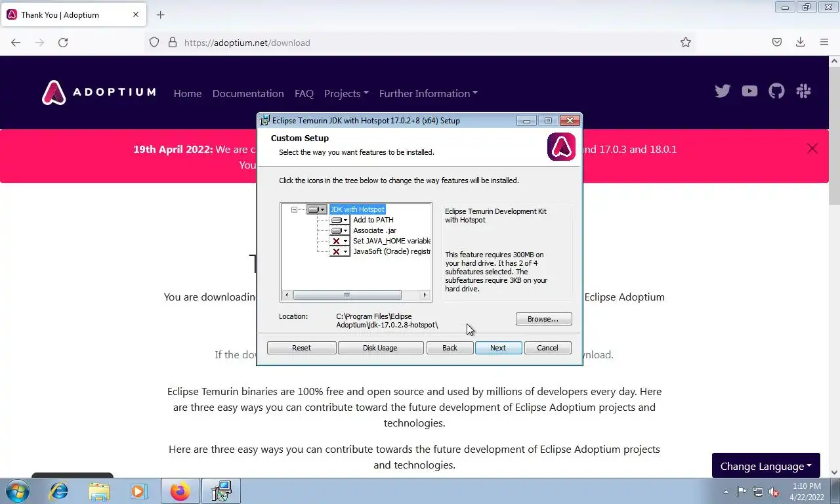Open the Adoptium YouTube icon
This screenshot has width=840, height=504.
[x=749, y=91]
